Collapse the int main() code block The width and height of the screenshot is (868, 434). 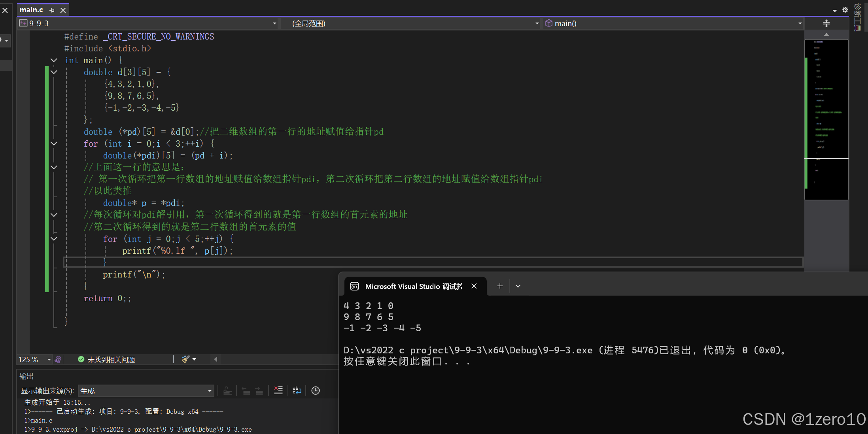point(54,60)
